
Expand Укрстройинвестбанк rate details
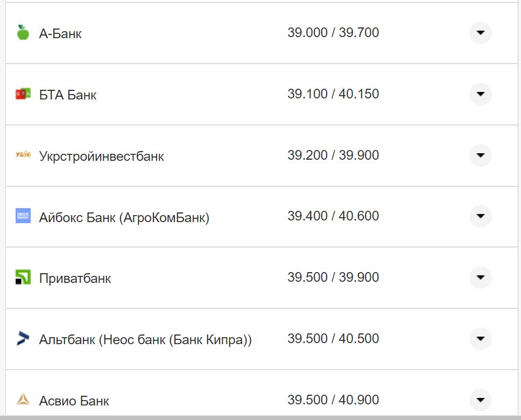[480, 155]
